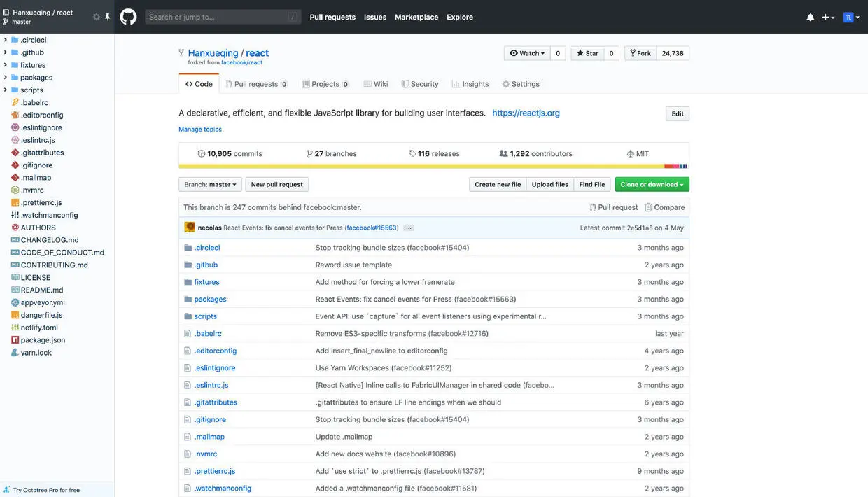Image resolution: width=868 pixels, height=497 pixels.
Task: Open package.json in sidebar
Action: click(x=43, y=340)
